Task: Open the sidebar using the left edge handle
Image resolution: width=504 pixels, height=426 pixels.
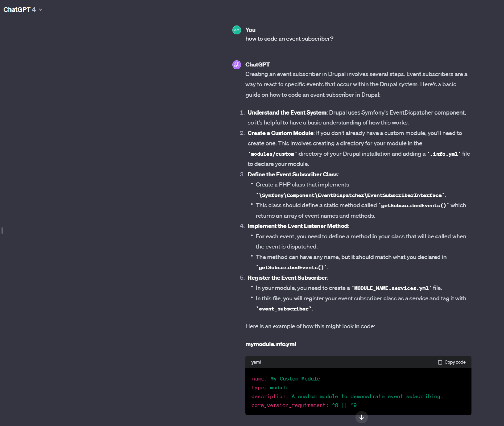Action: tap(2, 231)
